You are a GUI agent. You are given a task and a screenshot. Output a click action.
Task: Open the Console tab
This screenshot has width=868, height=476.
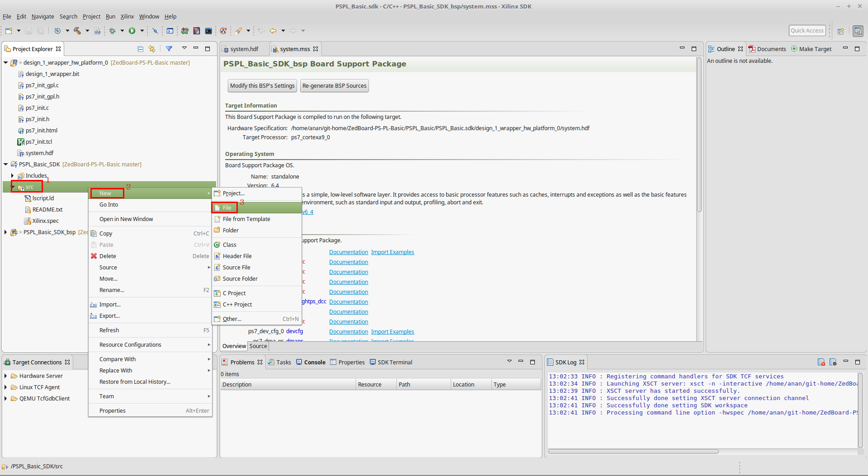311,362
